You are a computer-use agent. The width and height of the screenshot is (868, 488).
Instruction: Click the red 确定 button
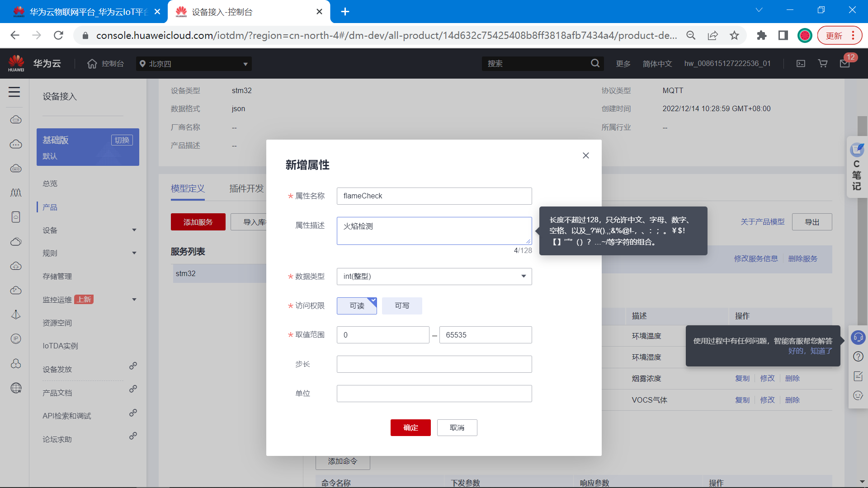(x=410, y=427)
